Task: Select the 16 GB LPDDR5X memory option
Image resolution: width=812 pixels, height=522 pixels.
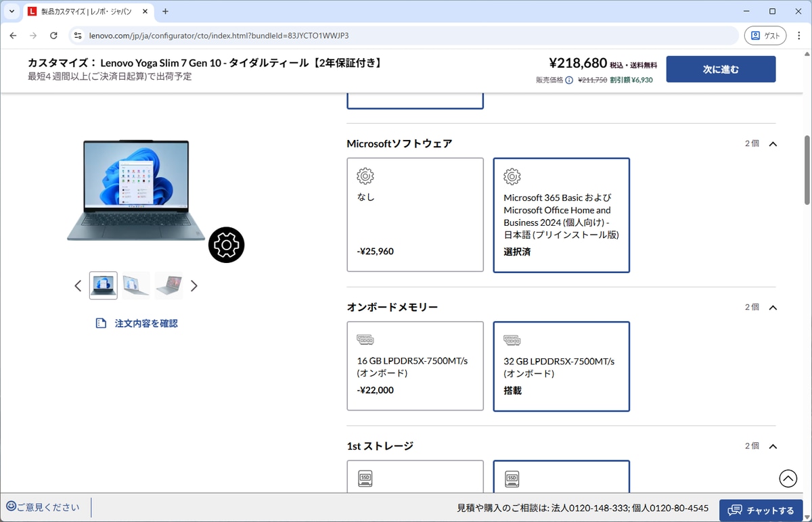Action: (415, 366)
